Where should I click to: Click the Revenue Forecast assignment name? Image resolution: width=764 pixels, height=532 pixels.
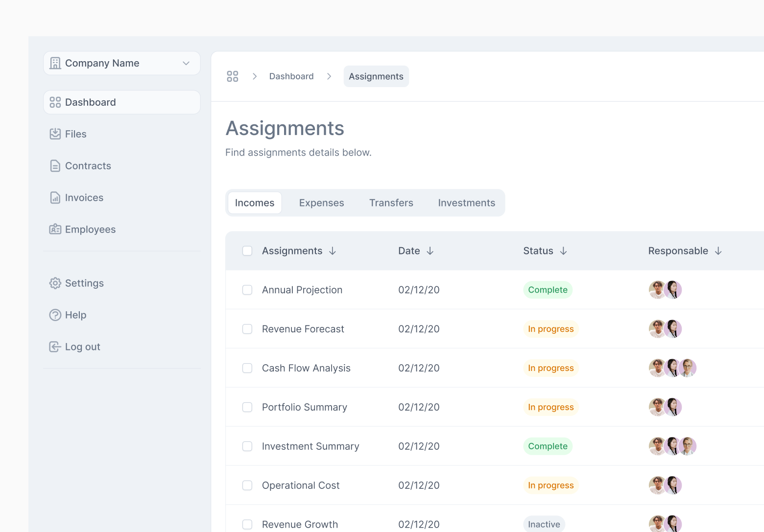pyautogui.click(x=303, y=329)
